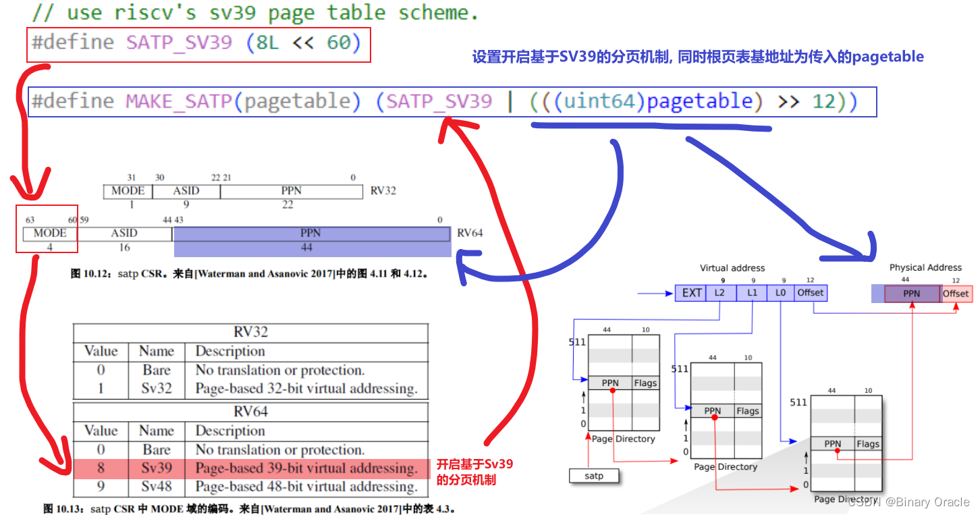Click the red Chinese Sv39 paging annotation
Viewport: 980px width, 515px height.
pyautogui.click(x=475, y=472)
